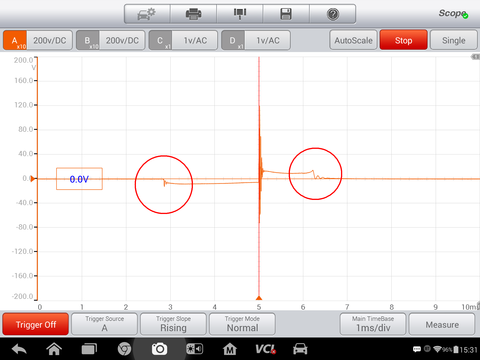Open the message notification icon in status bar
480x360 pixels.
pyautogui.click(x=417, y=349)
